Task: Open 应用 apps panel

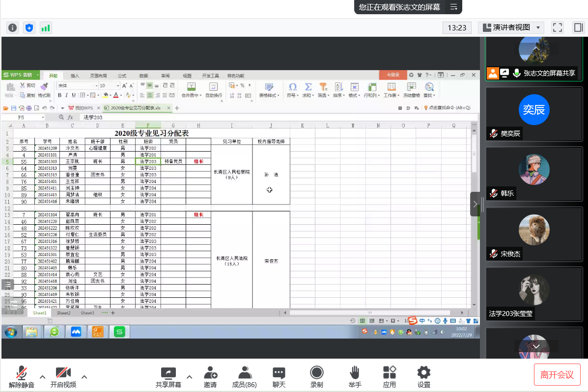Action: pyautogui.click(x=389, y=377)
